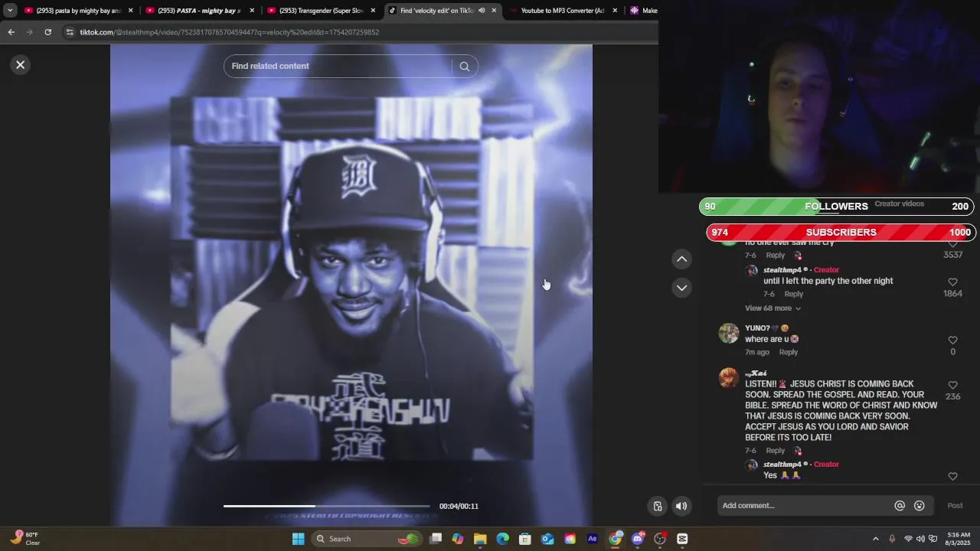Click the site info icon in address bar
The height and width of the screenshot is (551, 980).
point(70,32)
